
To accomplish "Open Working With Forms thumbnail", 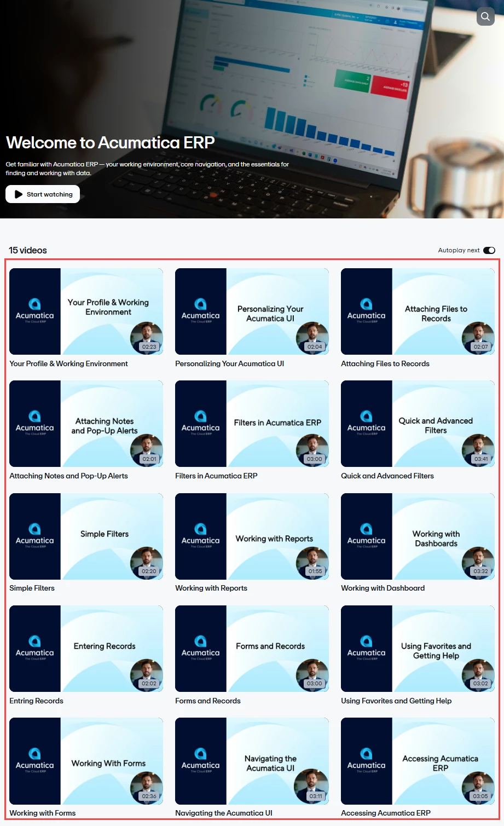I will [x=86, y=761].
